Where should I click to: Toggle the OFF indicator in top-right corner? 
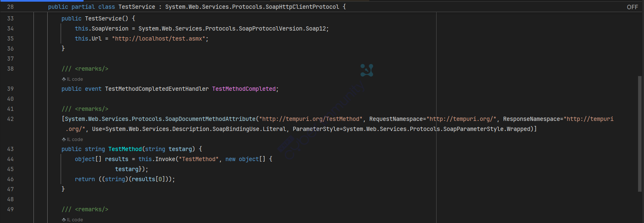(632, 7)
